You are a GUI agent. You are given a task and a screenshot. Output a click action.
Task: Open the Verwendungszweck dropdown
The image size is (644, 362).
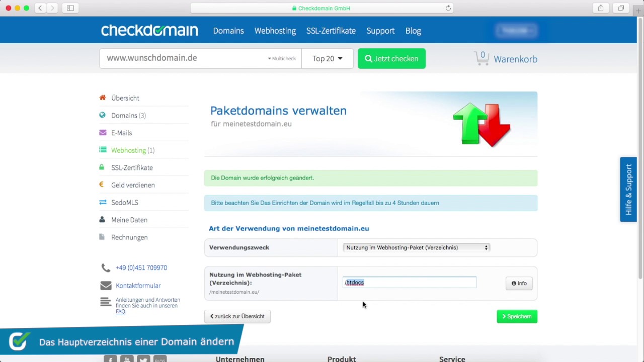416,247
